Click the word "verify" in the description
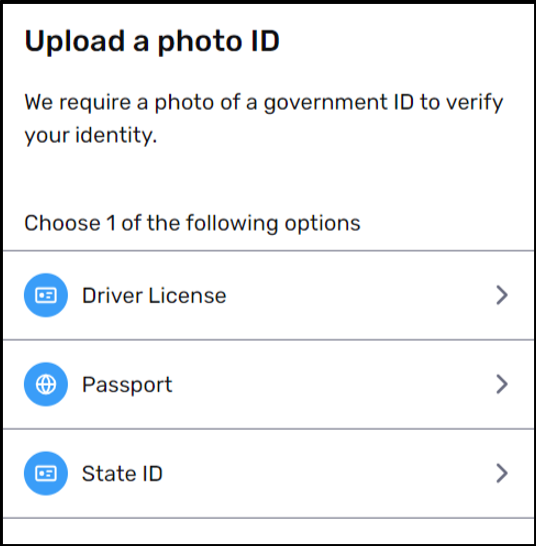 coord(474,103)
